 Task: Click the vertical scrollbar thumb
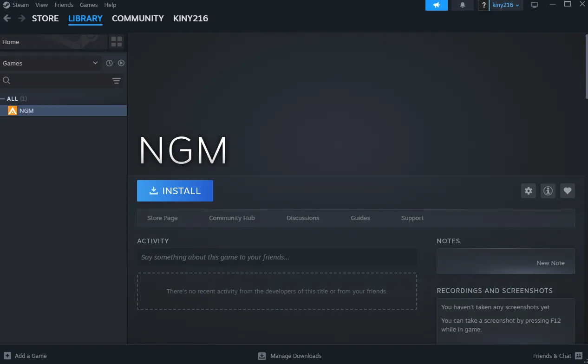pos(586,66)
